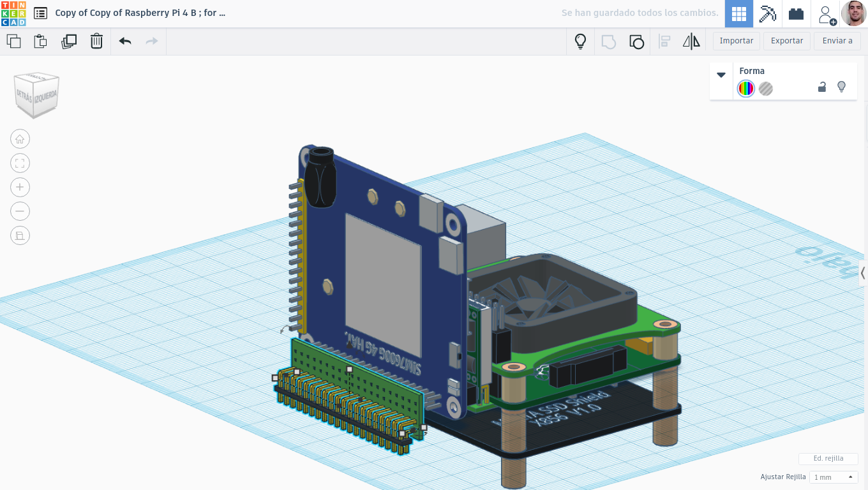
Task: Show all hidden objects lightbulb in toolbar
Action: [580, 41]
